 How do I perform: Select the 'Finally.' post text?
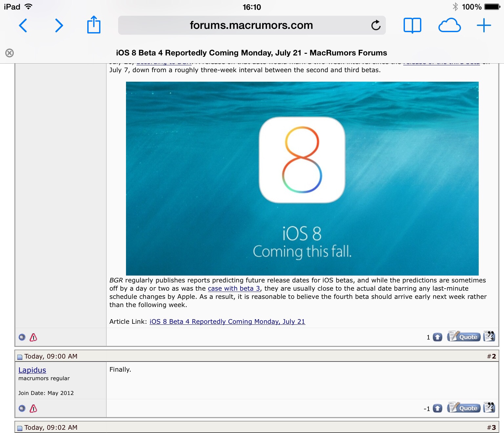pyautogui.click(x=120, y=369)
